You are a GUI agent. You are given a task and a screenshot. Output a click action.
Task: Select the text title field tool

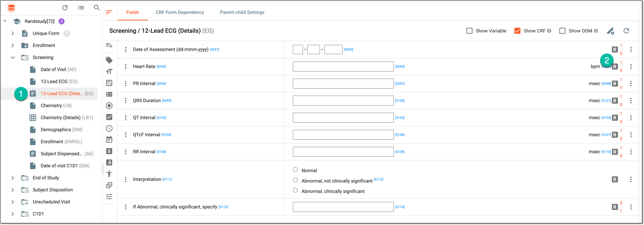pyautogui.click(x=109, y=71)
